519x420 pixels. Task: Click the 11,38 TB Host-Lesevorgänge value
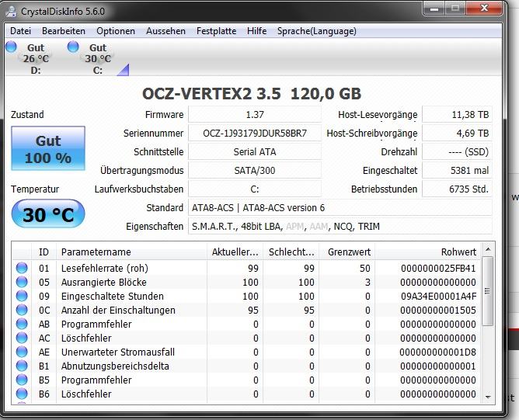coord(457,114)
